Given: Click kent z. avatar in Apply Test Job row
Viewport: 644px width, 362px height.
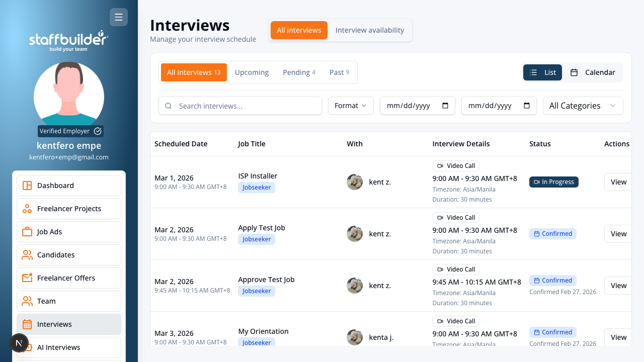Looking at the screenshot, I should (355, 234).
